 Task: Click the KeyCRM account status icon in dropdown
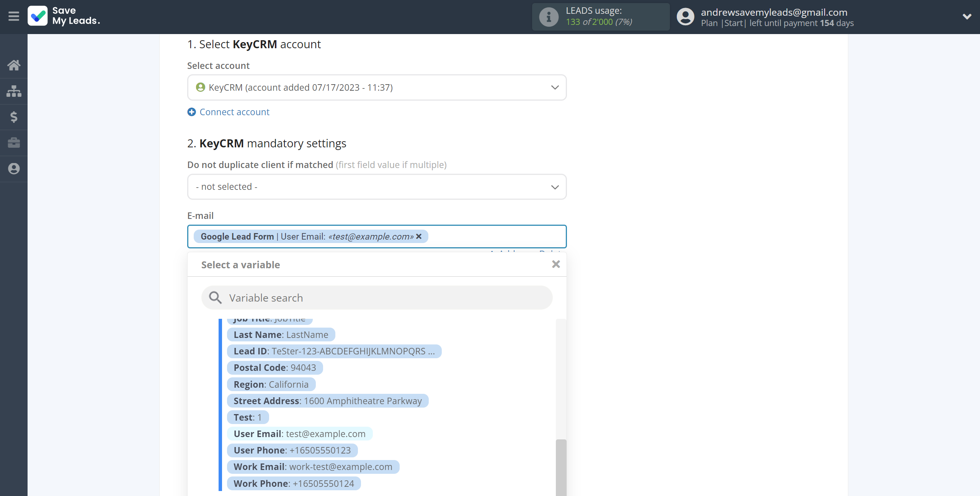coord(200,87)
